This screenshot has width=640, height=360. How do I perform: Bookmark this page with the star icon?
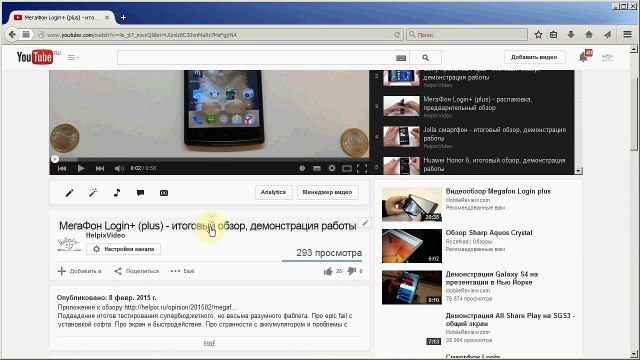(x=538, y=35)
